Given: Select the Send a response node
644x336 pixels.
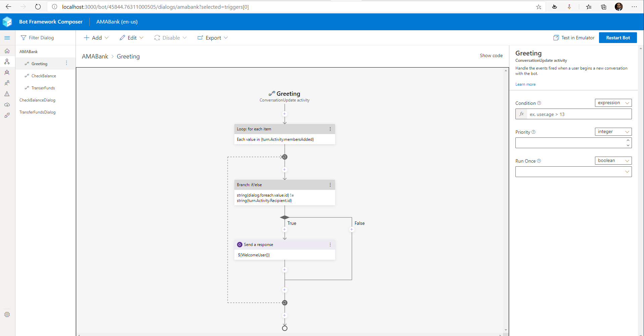Looking at the screenshot, I should [284, 250].
